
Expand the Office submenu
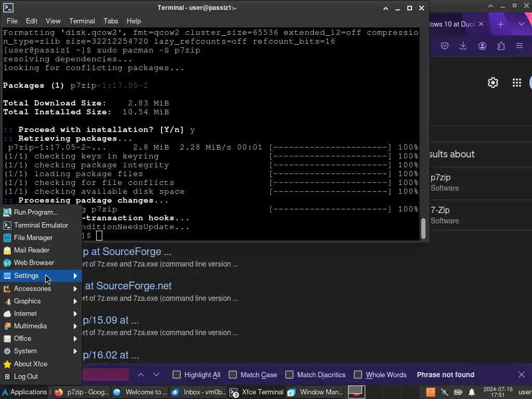tap(41, 339)
